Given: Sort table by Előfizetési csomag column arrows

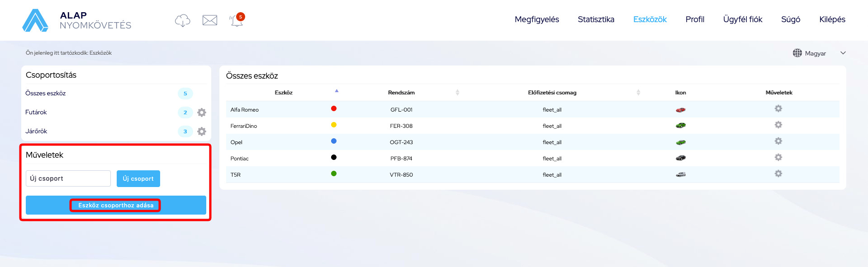Looking at the screenshot, I should tap(638, 93).
